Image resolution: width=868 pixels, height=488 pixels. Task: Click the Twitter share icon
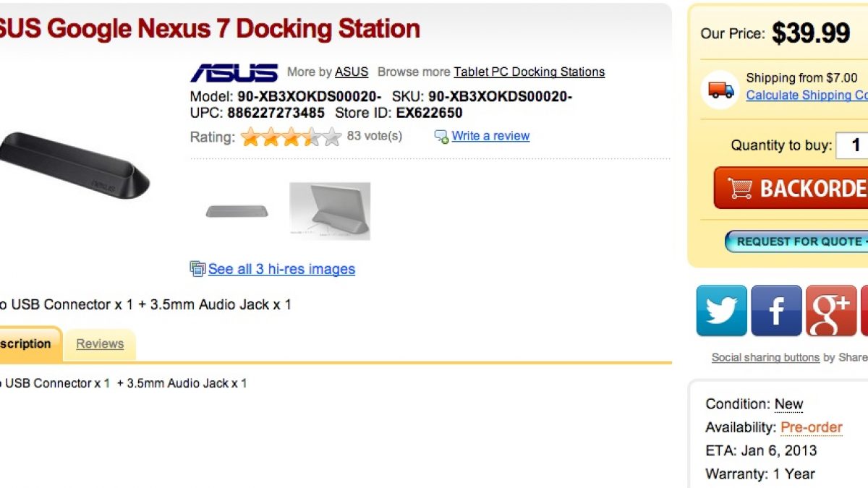(721, 311)
